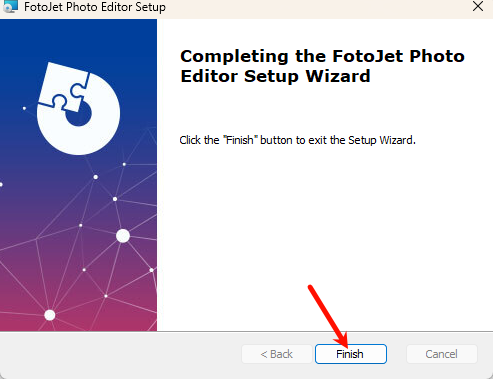Viewport: 493px width, 379px height.
Task: Click the "FotoJet Photo Editor Setup" title text
Action: coord(95,7)
